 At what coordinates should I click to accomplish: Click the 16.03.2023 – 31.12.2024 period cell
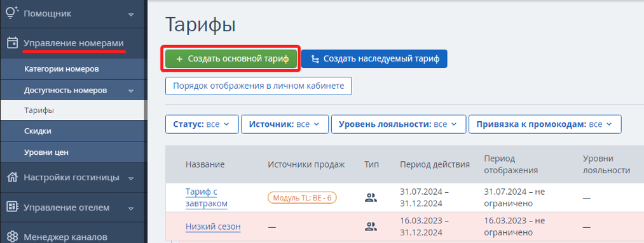tap(425, 227)
